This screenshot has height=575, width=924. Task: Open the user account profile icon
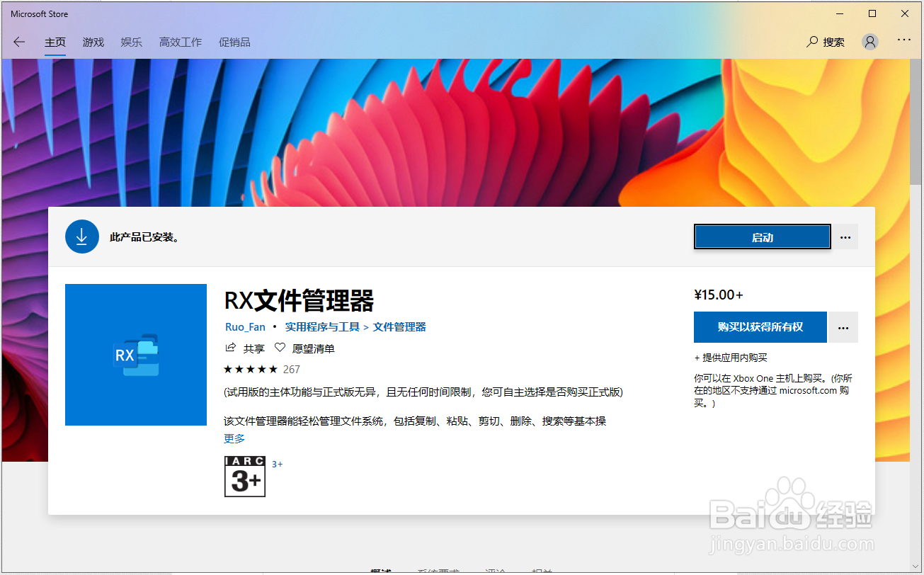870,42
